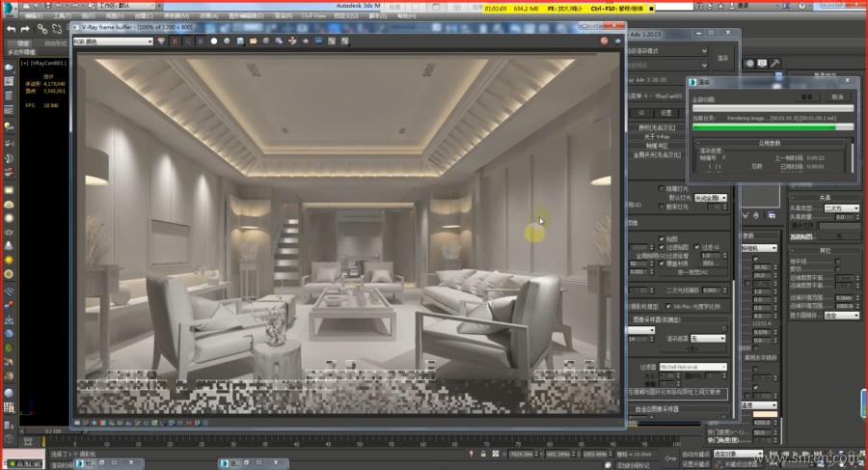Switch to the GI tab in Render Setup
Screen dimensions: 868x470
[641, 113]
